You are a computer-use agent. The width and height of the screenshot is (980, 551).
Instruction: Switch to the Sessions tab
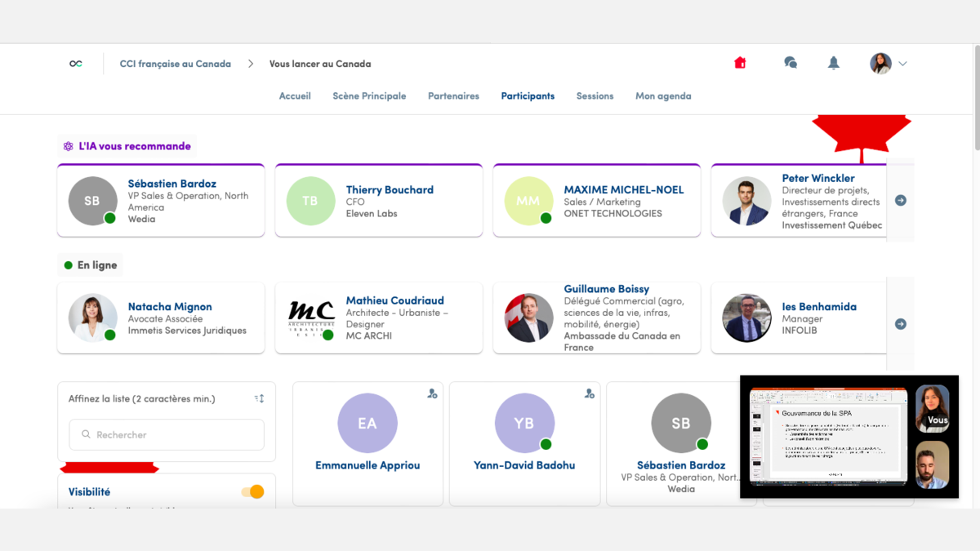[595, 96]
